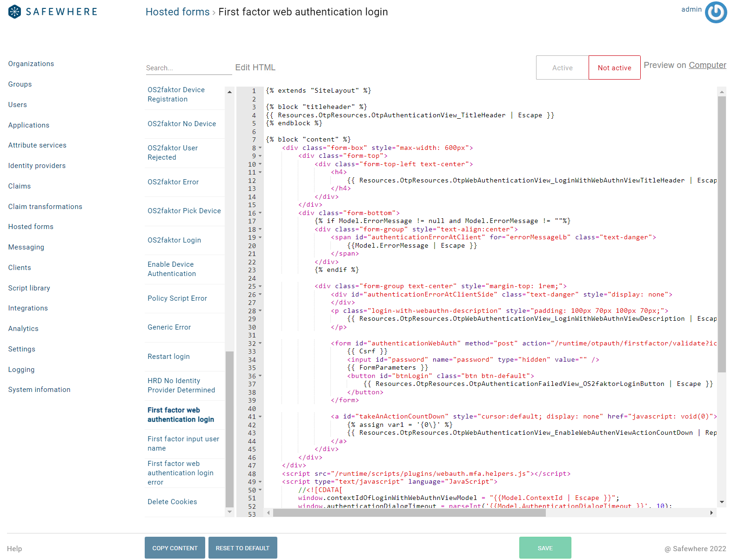The image size is (731, 560).
Task: Collapse the fold arrow on line 16
Action: [x=260, y=213]
